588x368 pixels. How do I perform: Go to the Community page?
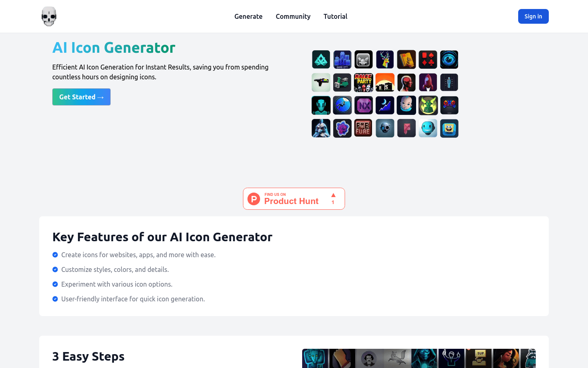click(293, 16)
